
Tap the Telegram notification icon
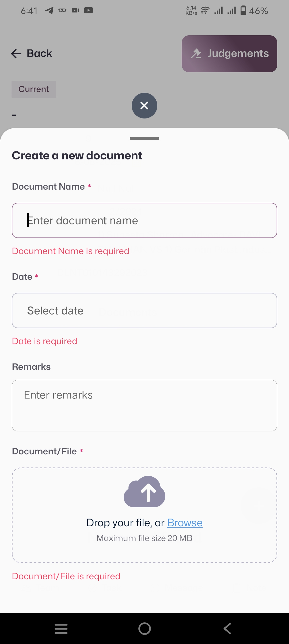coord(49,10)
